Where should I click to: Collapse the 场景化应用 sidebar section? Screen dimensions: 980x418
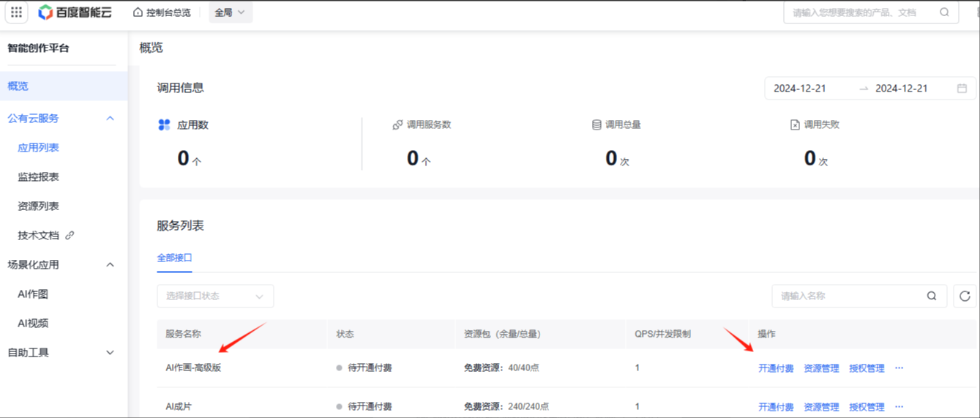coord(111,265)
